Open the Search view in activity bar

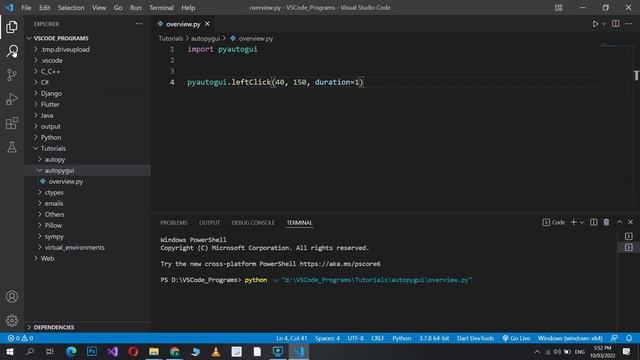(x=12, y=51)
